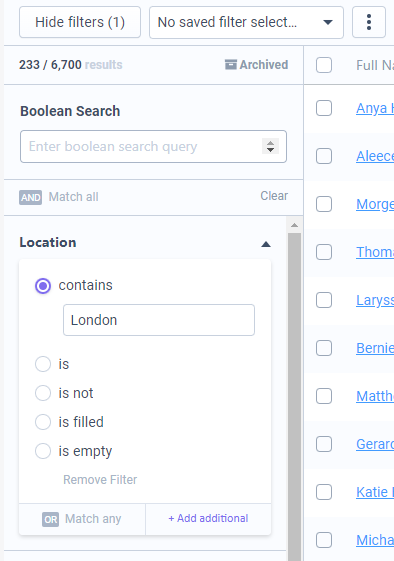The image size is (394, 561).
Task: Click the Clear filters link
Action: (274, 196)
